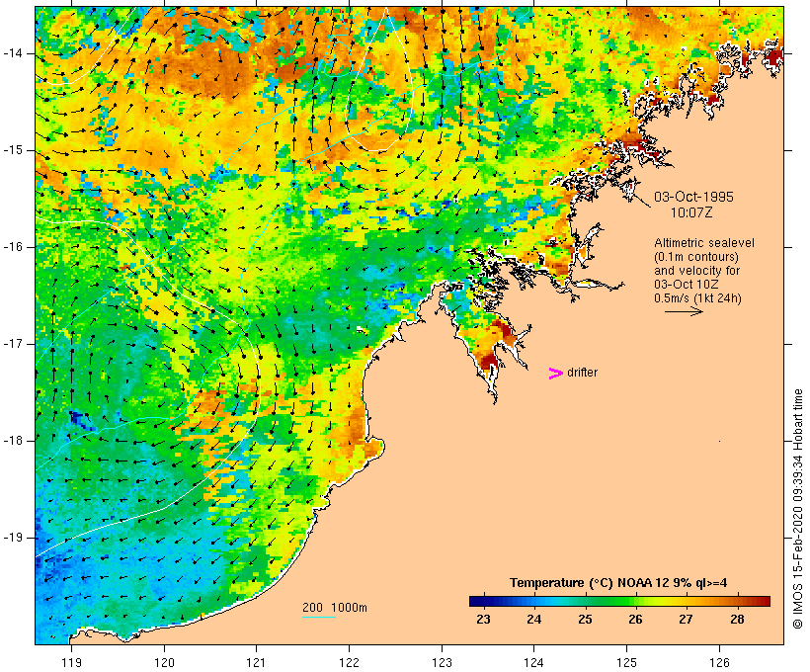Click the '120' longitude axis label

(164, 662)
